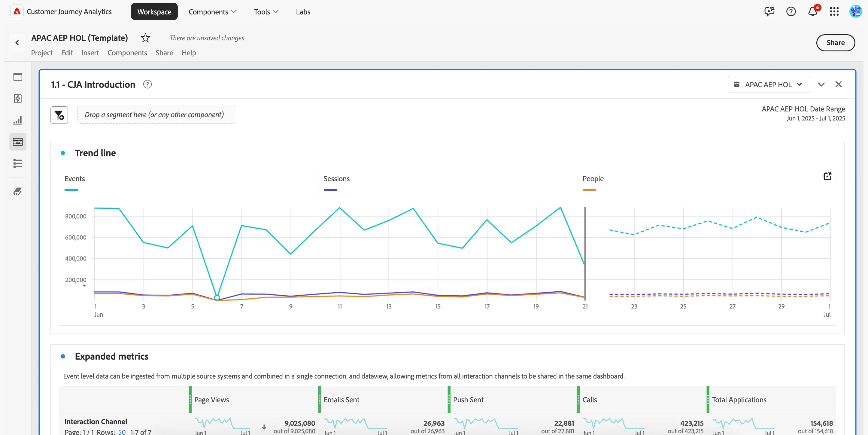Click the Trend line teal dot
868x435 pixels.
[63, 153]
